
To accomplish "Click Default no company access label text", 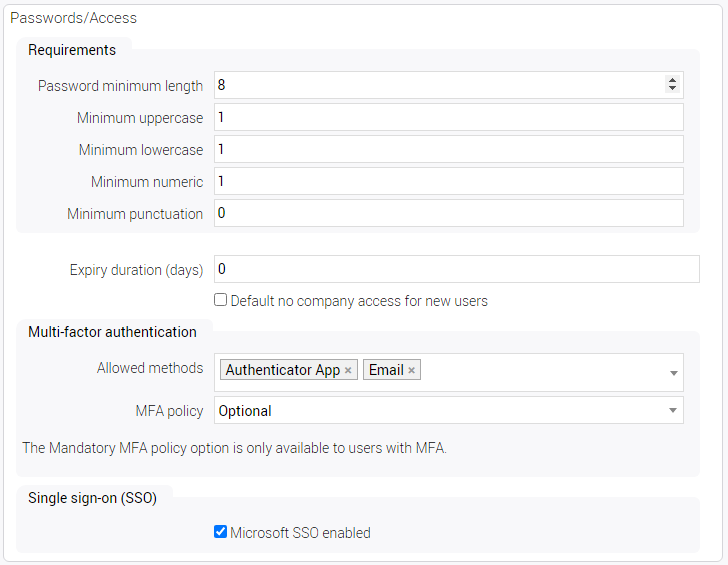I will tap(359, 301).
